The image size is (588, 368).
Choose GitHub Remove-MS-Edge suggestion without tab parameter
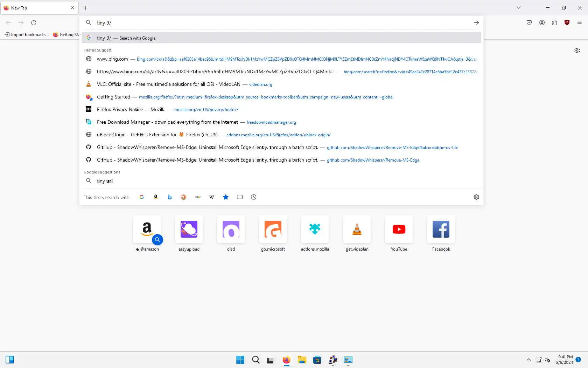pos(281,160)
